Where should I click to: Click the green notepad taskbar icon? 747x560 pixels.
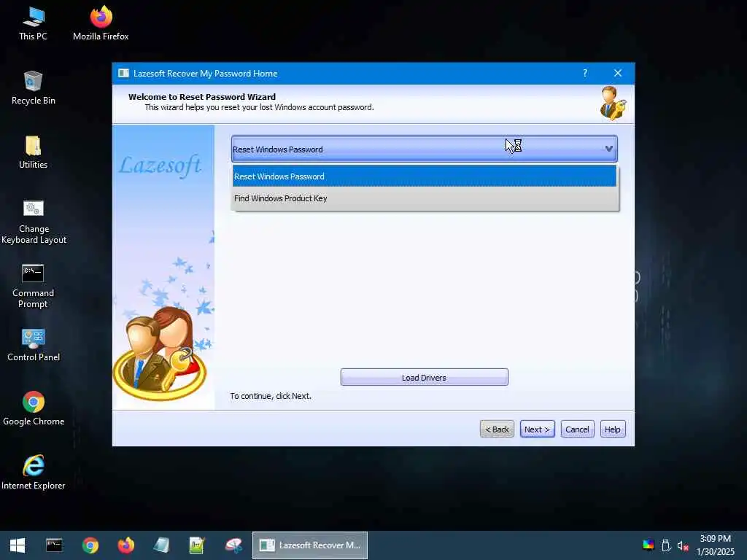click(197, 545)
